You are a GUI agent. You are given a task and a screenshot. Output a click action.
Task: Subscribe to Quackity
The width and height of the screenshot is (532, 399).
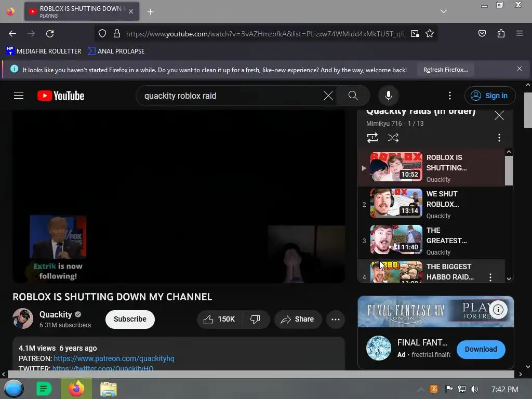[130, 320]
